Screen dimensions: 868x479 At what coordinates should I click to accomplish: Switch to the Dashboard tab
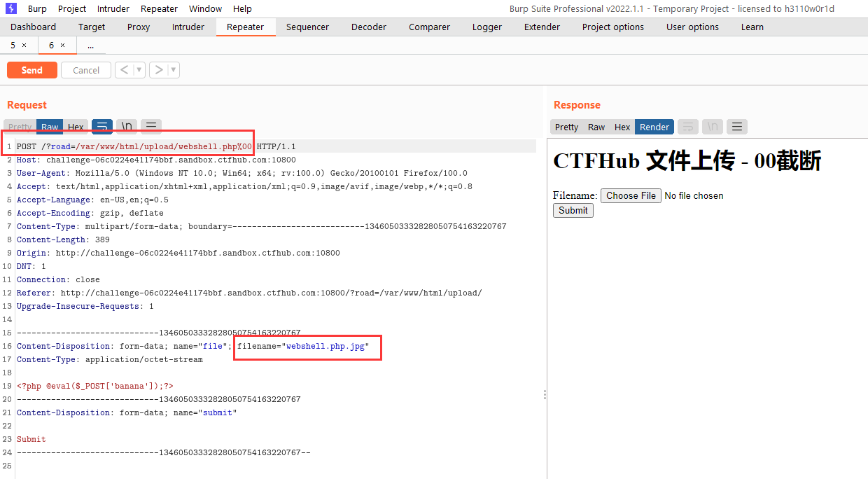click(33, 27)
